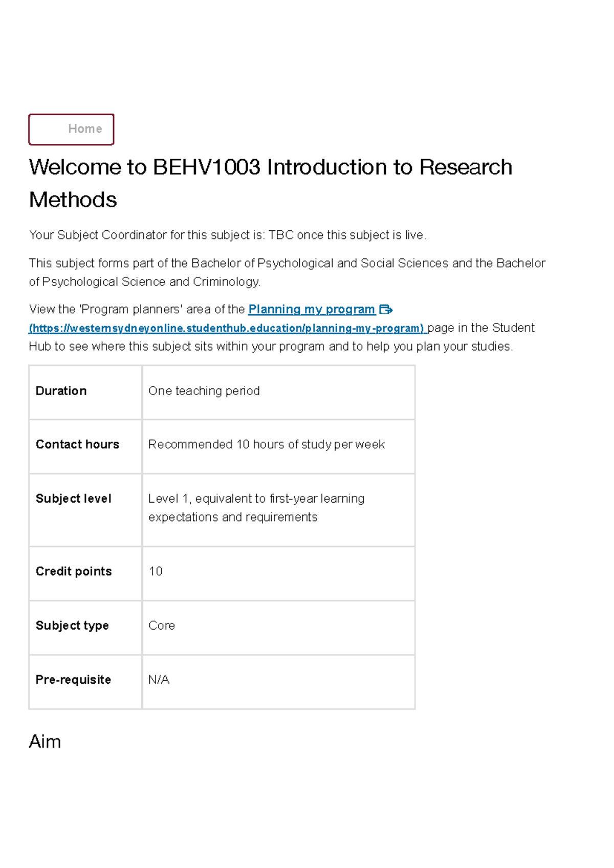Image resolution: width=614 pixels, height=868 pixels.
Task: Select the Subject type row label
Action: 72,626
